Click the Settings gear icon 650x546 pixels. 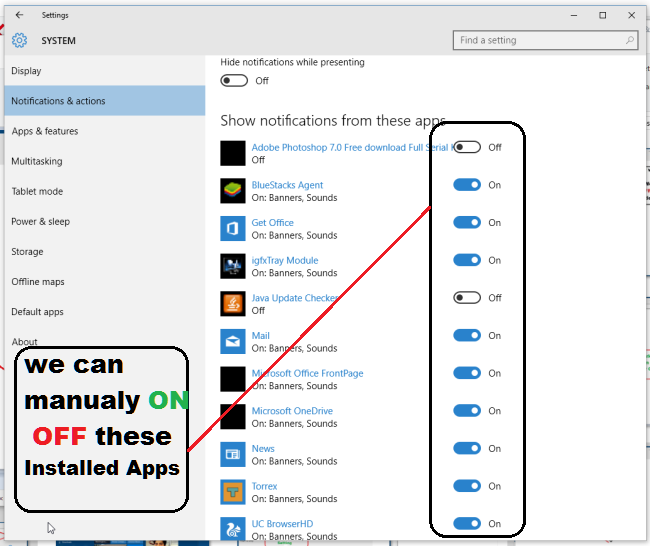19,40
